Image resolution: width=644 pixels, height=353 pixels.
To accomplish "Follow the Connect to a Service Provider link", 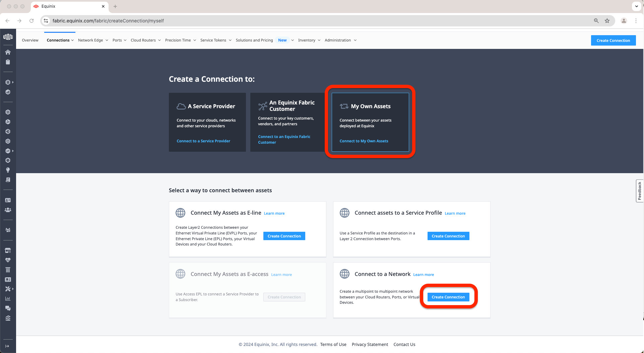I will [203, 141].
